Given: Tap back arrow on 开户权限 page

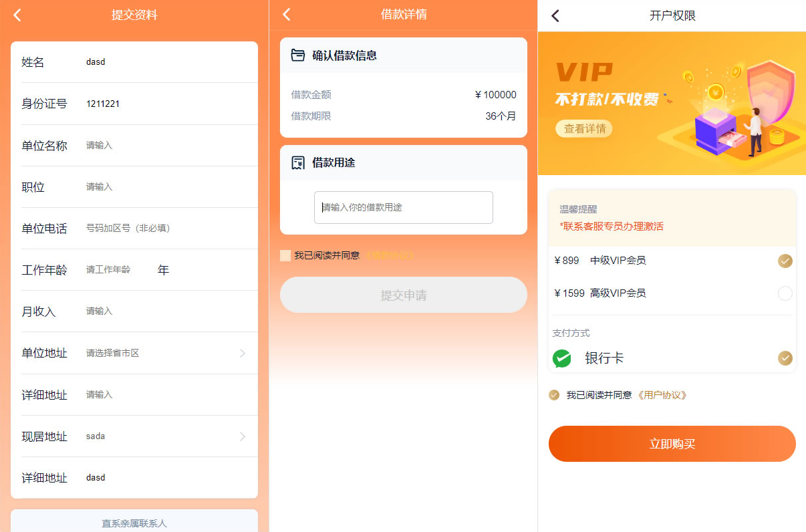Looking at the screenshot, I should 555,15.
